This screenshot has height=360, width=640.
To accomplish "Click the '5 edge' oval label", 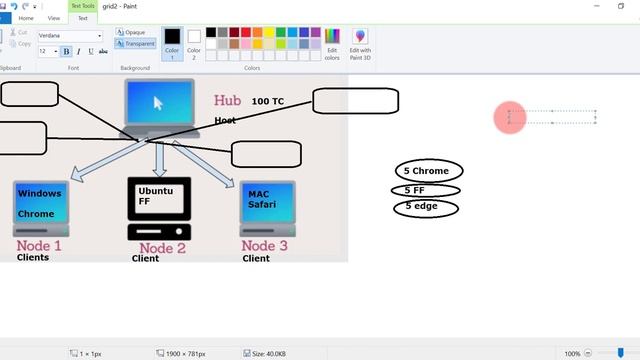I will tap(426, 208).
